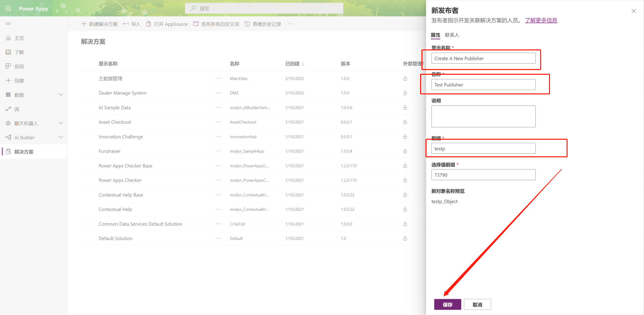The width and height of the screenshot is (644, 315).
Task: Open AI Builder in sidebar
Action: (25, 138)
